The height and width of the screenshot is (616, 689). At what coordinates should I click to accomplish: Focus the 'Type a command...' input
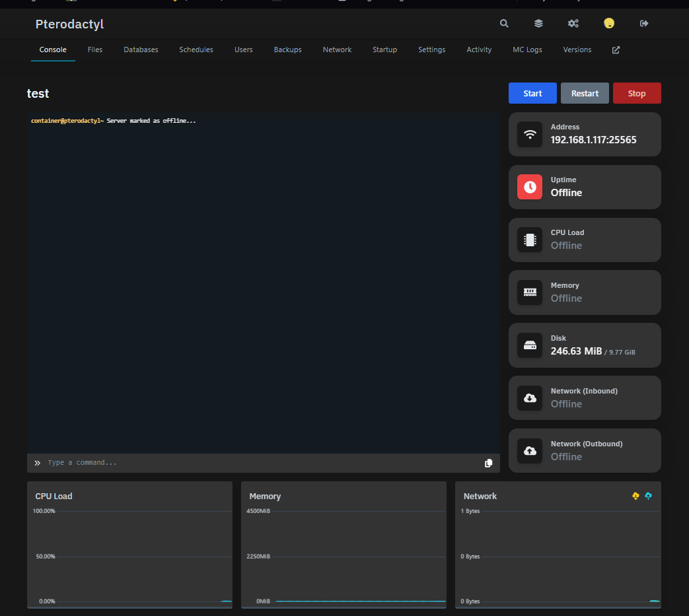(264, 463)
